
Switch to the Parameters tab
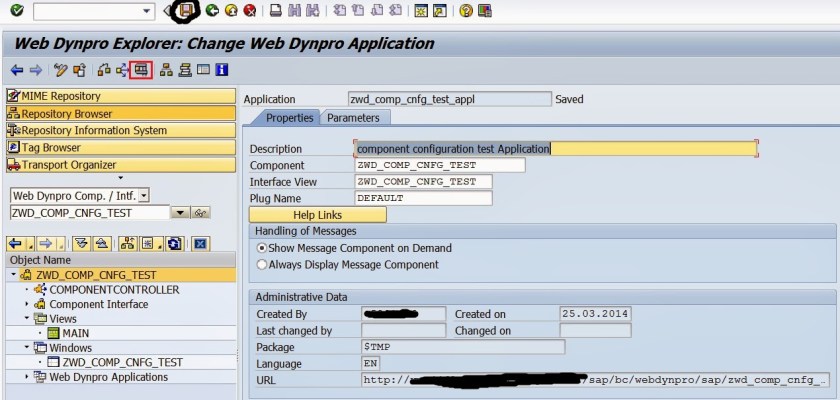click(353, 118)
